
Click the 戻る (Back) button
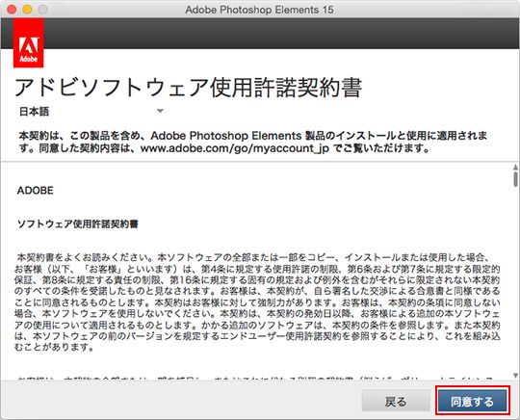(396, 401)
